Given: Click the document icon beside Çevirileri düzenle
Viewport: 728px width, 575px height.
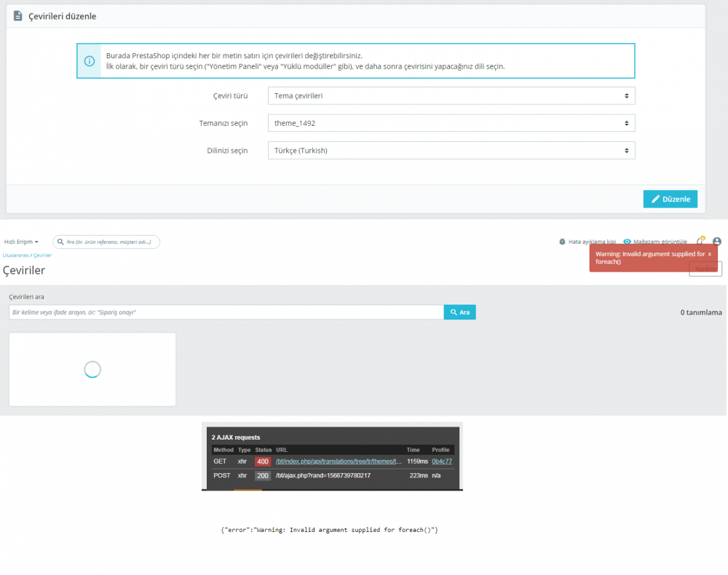Looking at the screenshot, I should tap(17, 16).
